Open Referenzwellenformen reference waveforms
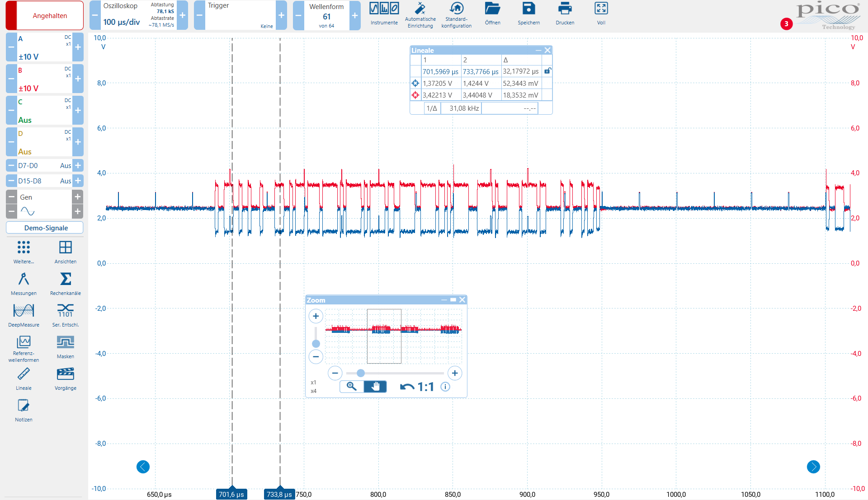This screenshot has width=868, height=500. pyautogui.click(x=24, y=349)
